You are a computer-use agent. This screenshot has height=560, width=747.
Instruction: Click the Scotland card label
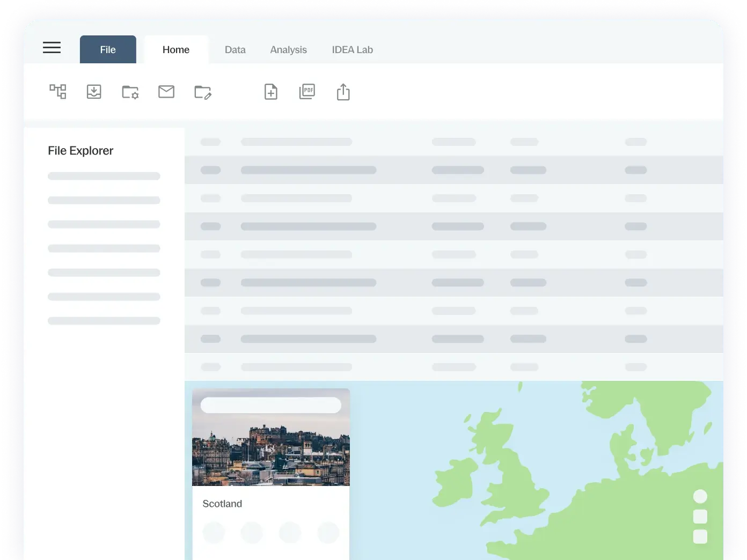click(222, 503)
